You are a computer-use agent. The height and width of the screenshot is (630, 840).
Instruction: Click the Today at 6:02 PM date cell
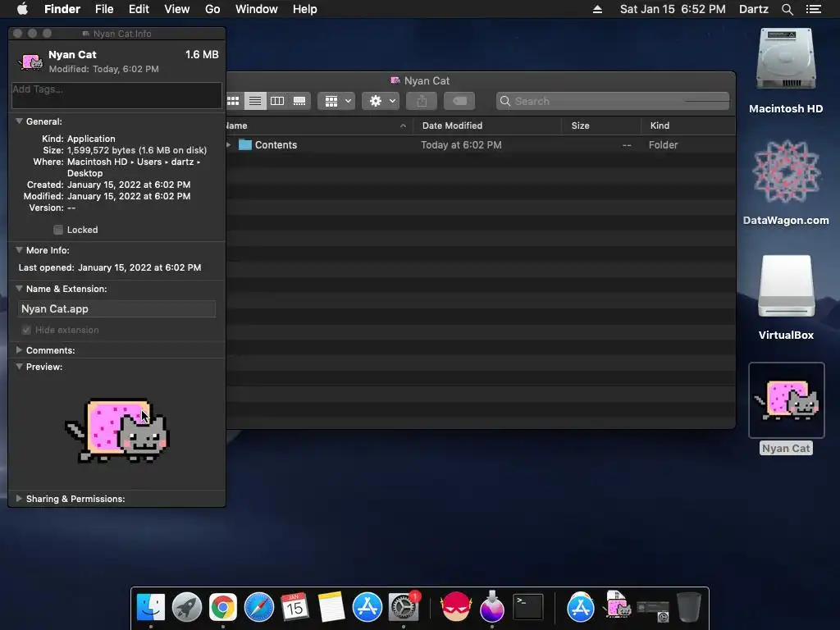pos(461,144)
